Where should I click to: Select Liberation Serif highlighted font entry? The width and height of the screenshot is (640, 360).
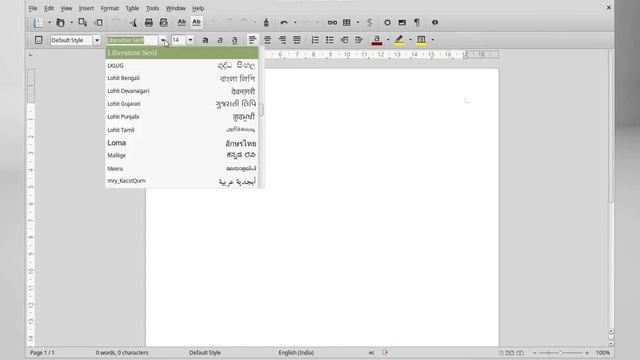pos(182,53)
